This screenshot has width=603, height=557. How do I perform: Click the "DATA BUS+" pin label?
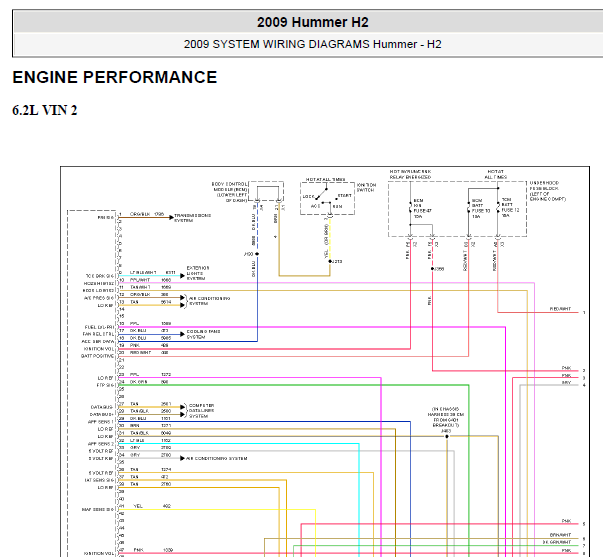click(102, 415)
